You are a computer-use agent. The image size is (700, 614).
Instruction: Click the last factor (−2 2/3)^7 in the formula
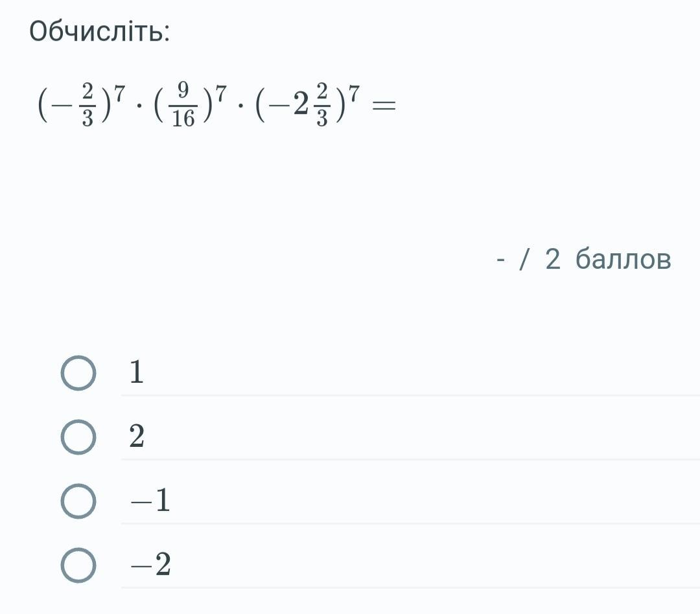[308, 104]
